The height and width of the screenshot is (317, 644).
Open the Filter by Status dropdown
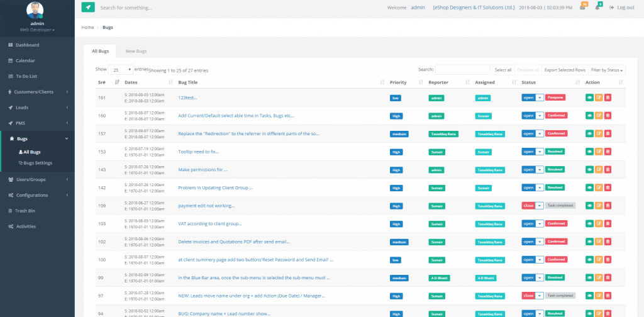tap(607, 70)
